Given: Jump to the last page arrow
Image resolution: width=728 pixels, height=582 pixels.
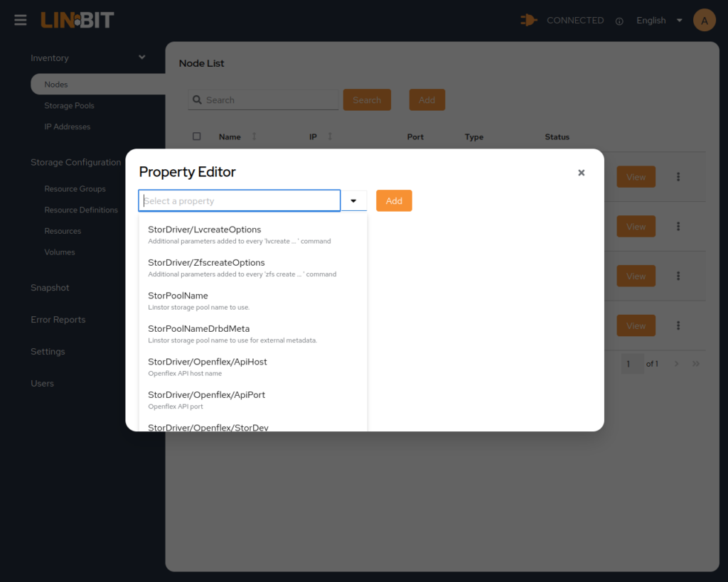Looking at the screenshot, I should click(x=695, y=364).
